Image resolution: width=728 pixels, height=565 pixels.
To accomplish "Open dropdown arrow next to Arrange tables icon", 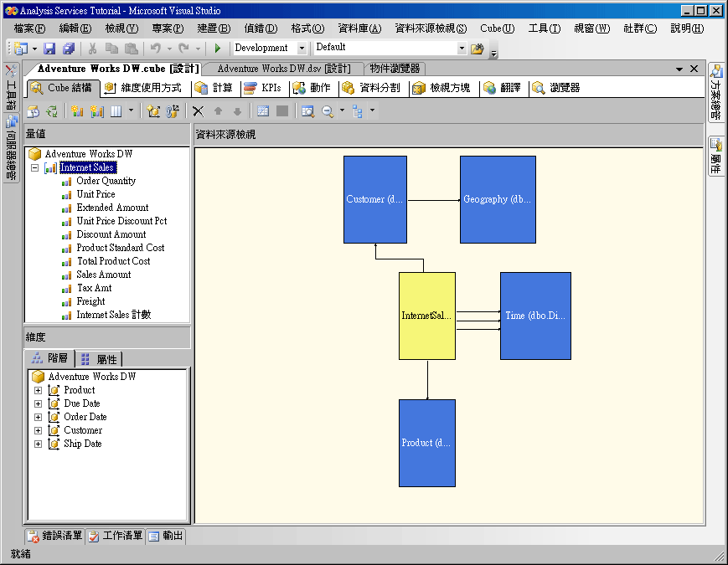I will (x=372, y=110).
